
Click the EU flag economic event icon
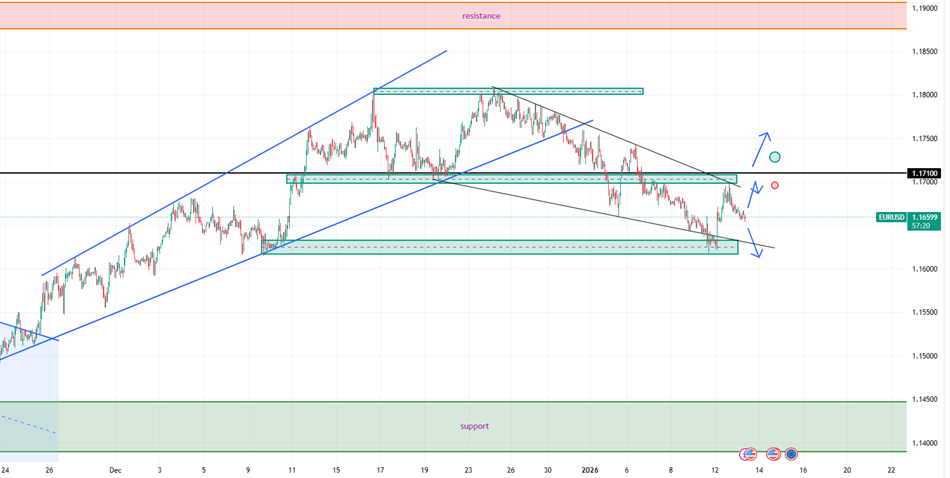[x=791, y=454]
